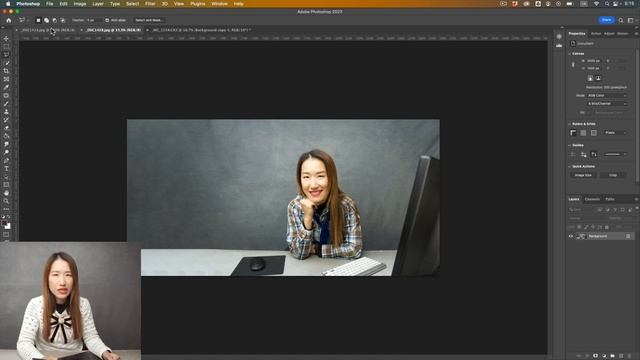Select the Pen tool
The image size is (640, 360).
(6, 160)
